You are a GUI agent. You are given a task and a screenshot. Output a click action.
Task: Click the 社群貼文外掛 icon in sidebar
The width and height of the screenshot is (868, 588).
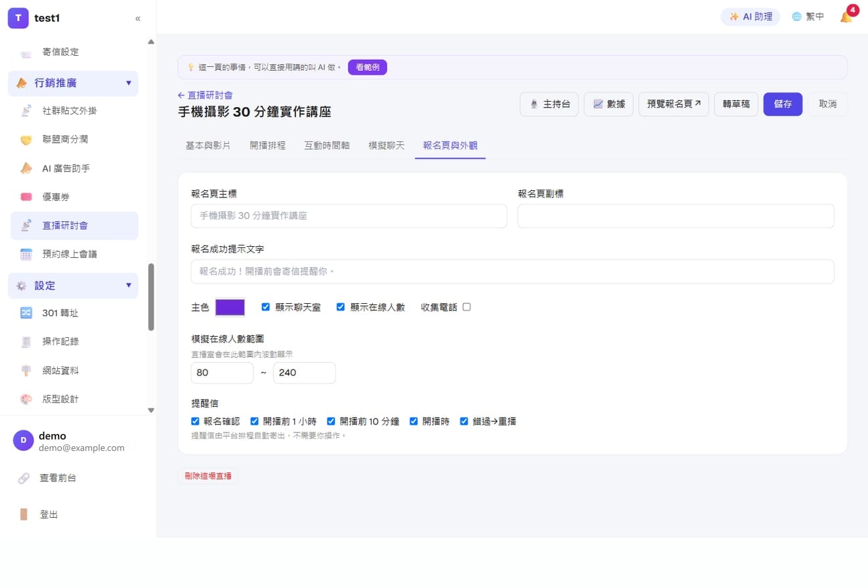pos(26,111)
